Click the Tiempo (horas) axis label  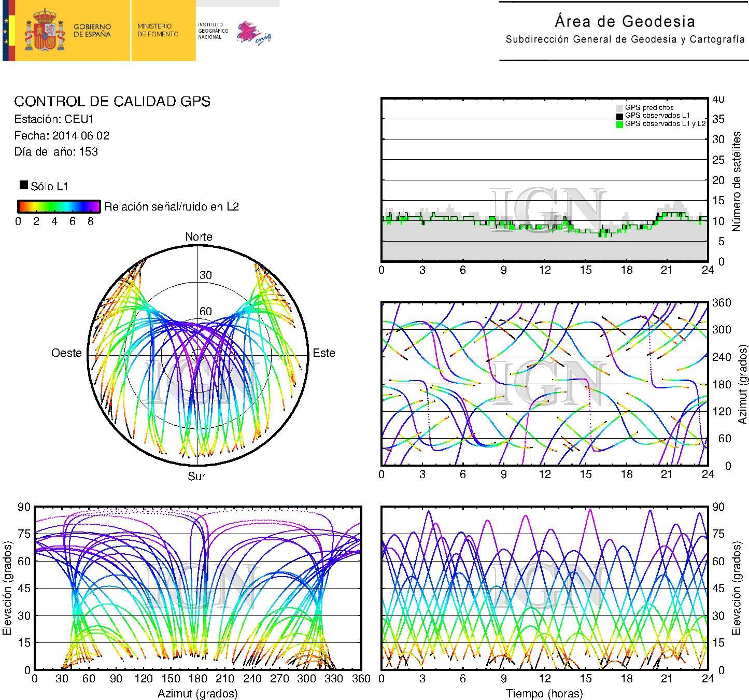click(x=544, y=693)
